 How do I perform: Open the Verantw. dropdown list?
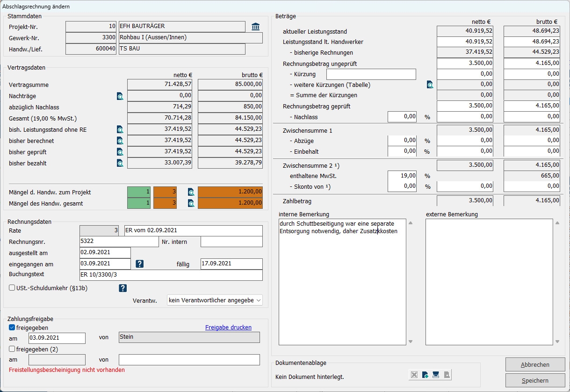point(215,300)
